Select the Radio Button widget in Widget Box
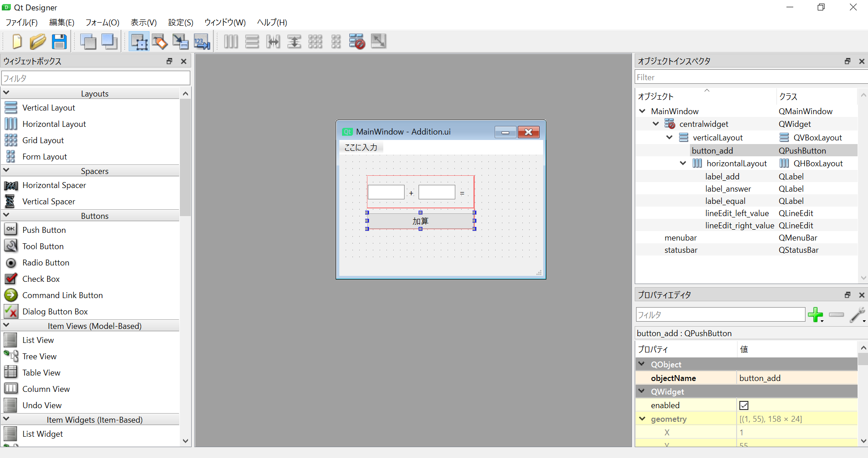This screenshot has width=868, height=458. [46, 263]
